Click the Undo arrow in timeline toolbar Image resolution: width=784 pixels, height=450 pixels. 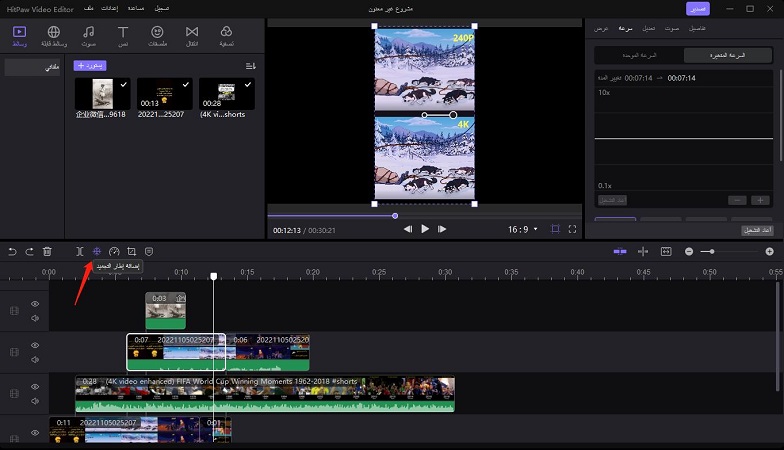coord(12,252)
